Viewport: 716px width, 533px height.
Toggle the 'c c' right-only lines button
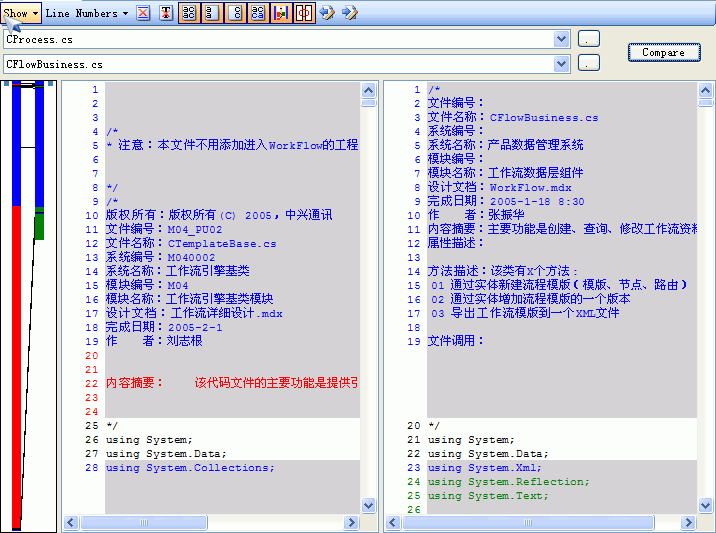[x=235, y=13]
